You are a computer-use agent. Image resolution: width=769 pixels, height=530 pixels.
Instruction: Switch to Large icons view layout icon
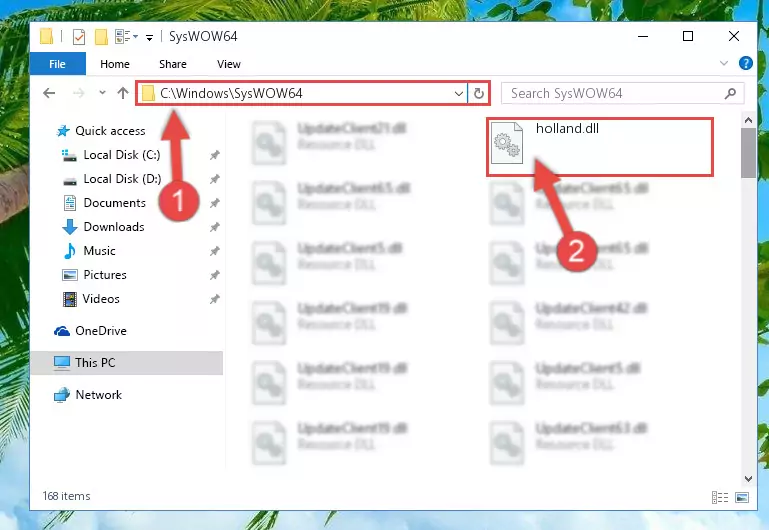pos(742,498)
